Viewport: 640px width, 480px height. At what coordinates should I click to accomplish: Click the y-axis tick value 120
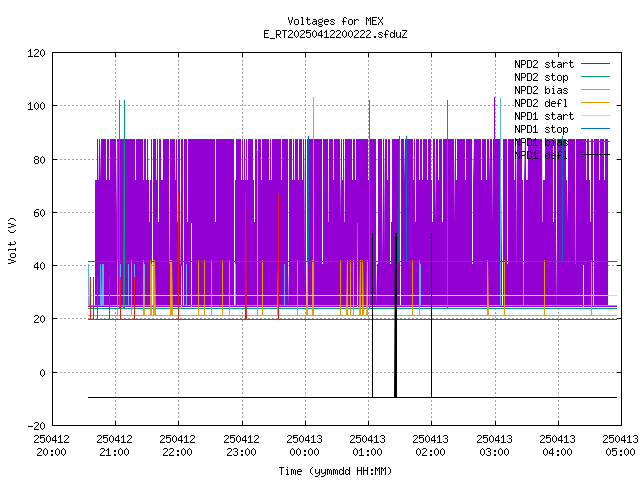click(x=36, y=53)
